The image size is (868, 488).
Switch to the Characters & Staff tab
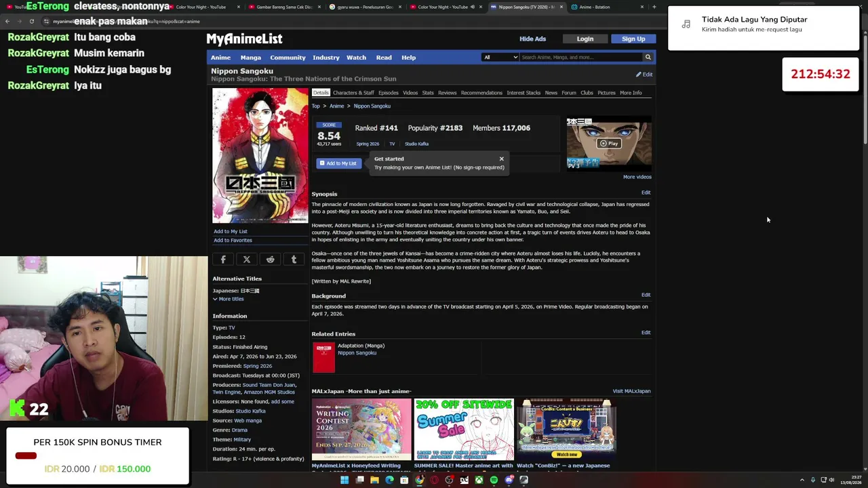[353, 93]
